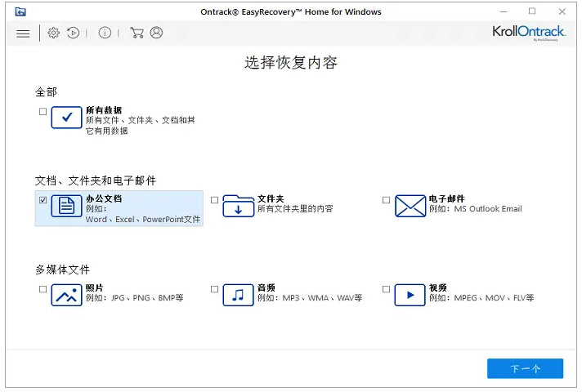Click the 下一个 button
Screen dimensions: 582x392
526,368
